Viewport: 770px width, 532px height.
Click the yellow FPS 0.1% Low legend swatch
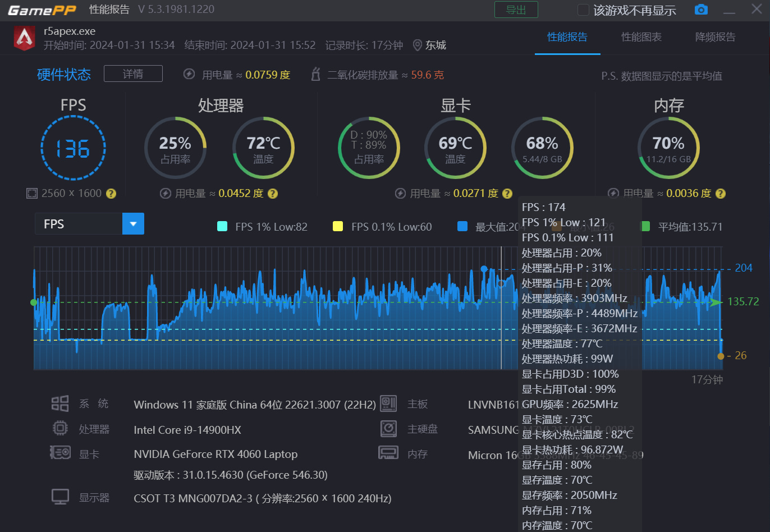point(338,226)
